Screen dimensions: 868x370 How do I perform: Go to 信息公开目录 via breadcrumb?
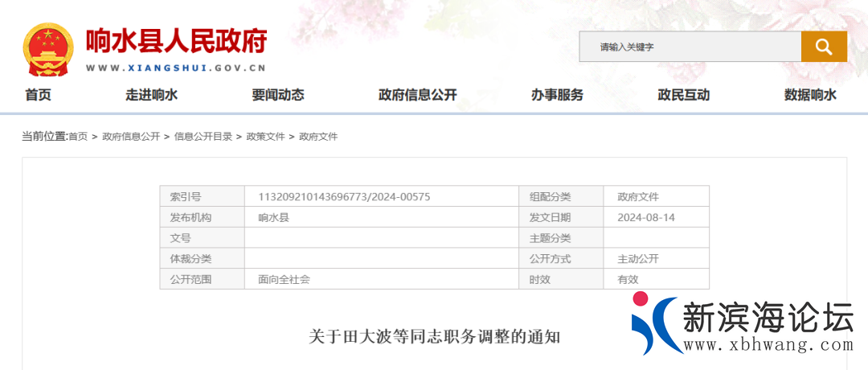[203, 137]
